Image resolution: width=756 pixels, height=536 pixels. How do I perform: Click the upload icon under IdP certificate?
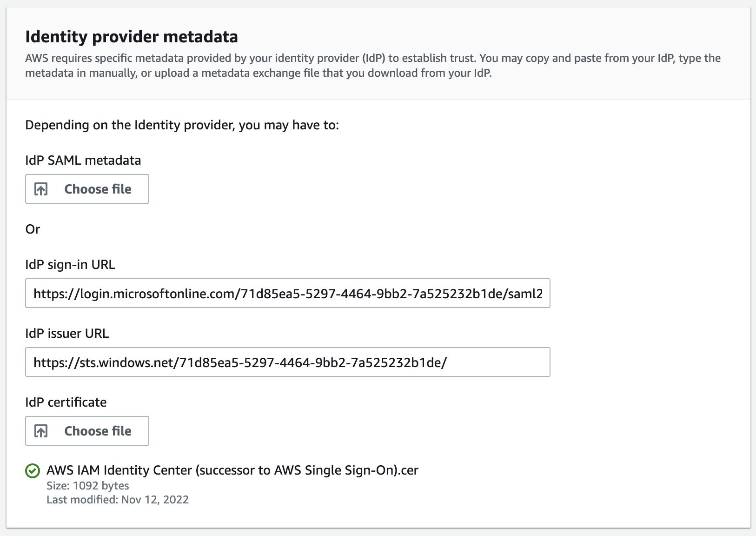pos(41,431)
